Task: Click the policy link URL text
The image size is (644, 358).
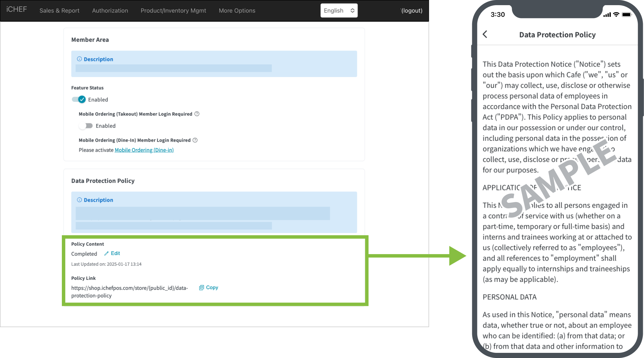Action: [x=129, y=288]
